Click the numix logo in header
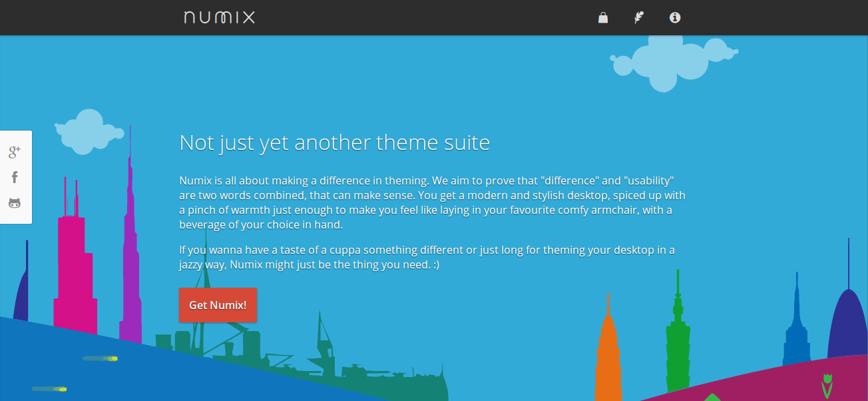868x401 pixels. [219, 17]
